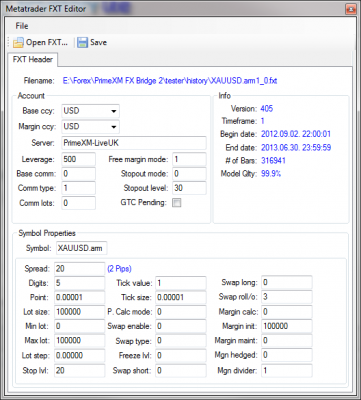
Task: Click the Lot size field
Action: click(80, 312)
